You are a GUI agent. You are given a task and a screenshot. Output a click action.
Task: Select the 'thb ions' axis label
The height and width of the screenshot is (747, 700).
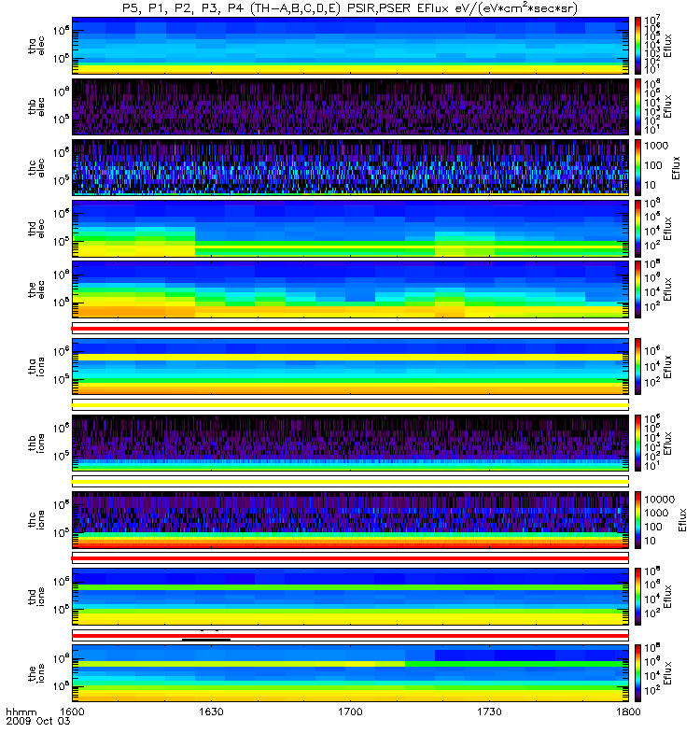tap(36, 443)
